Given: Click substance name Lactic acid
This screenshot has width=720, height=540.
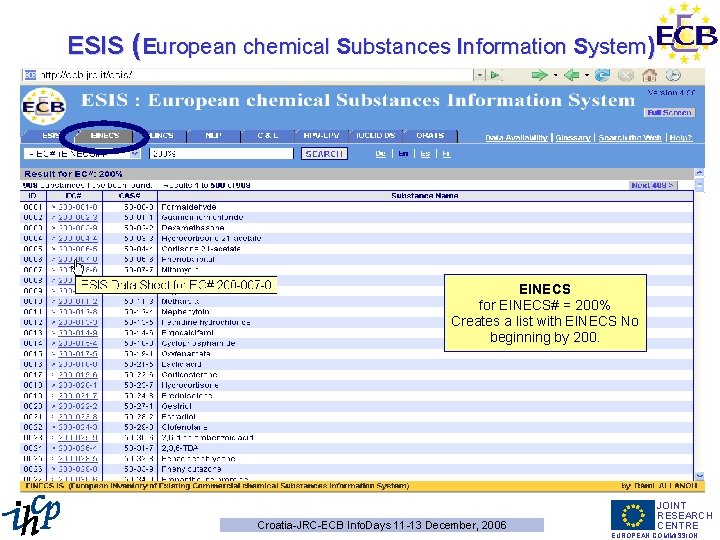Looking at the screenshot, I should pyautogui.click(x=181, y=365).
